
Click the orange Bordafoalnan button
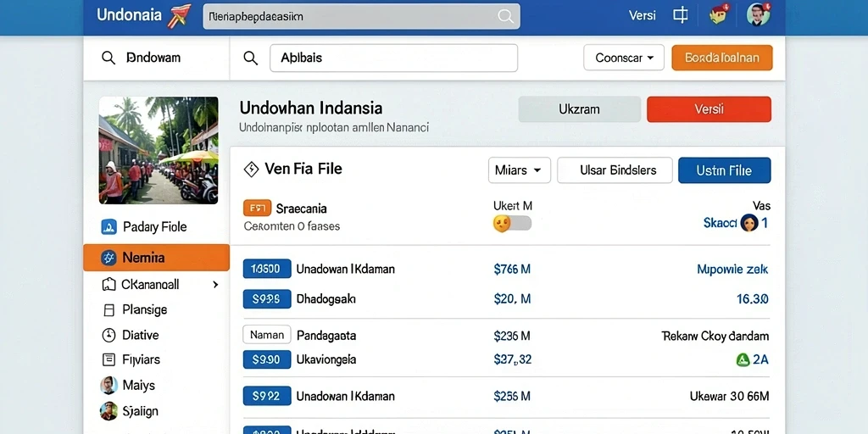click(x=722, y=58)
